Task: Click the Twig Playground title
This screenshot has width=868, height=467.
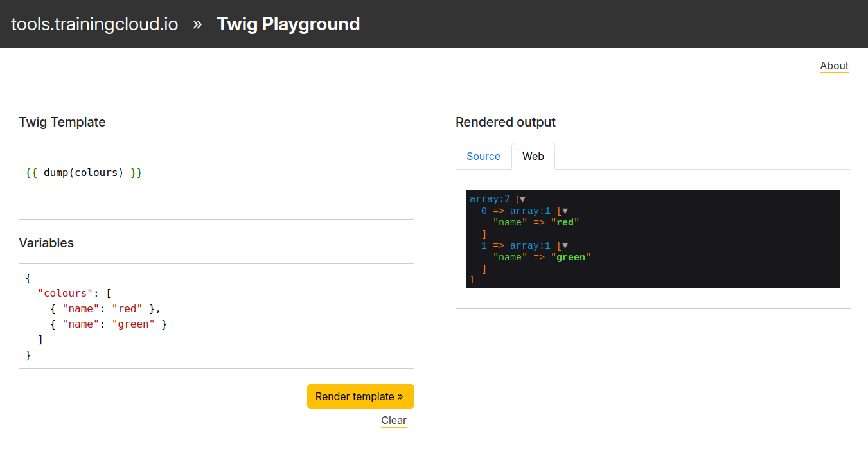Action: (x=288, y=24)
